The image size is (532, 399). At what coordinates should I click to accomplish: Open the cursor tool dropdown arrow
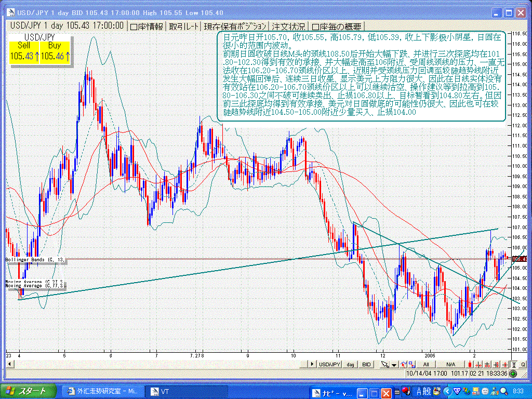[x=393, y=364]
